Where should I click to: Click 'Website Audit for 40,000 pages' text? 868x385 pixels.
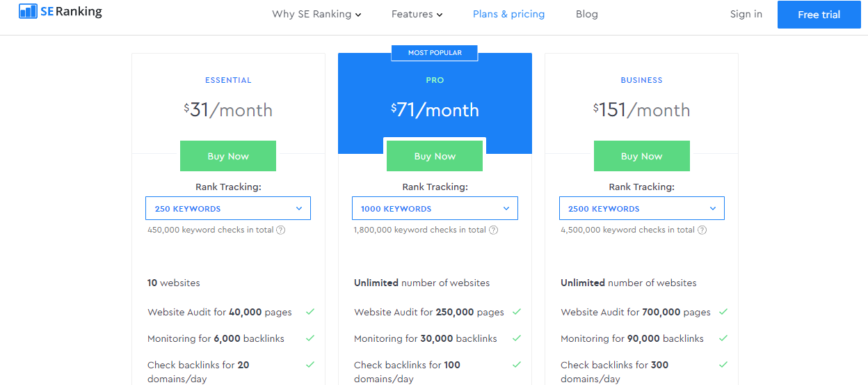click(x=220, y=312)
